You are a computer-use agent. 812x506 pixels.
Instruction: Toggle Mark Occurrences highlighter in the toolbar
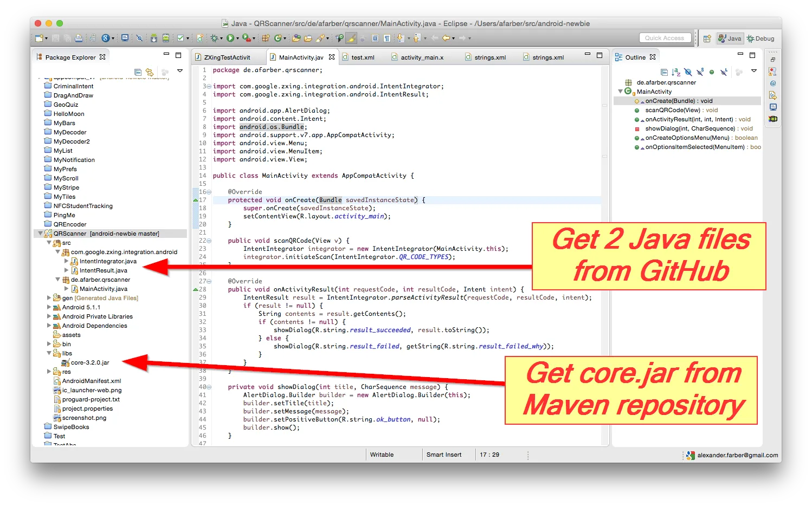tap(351, 38)
